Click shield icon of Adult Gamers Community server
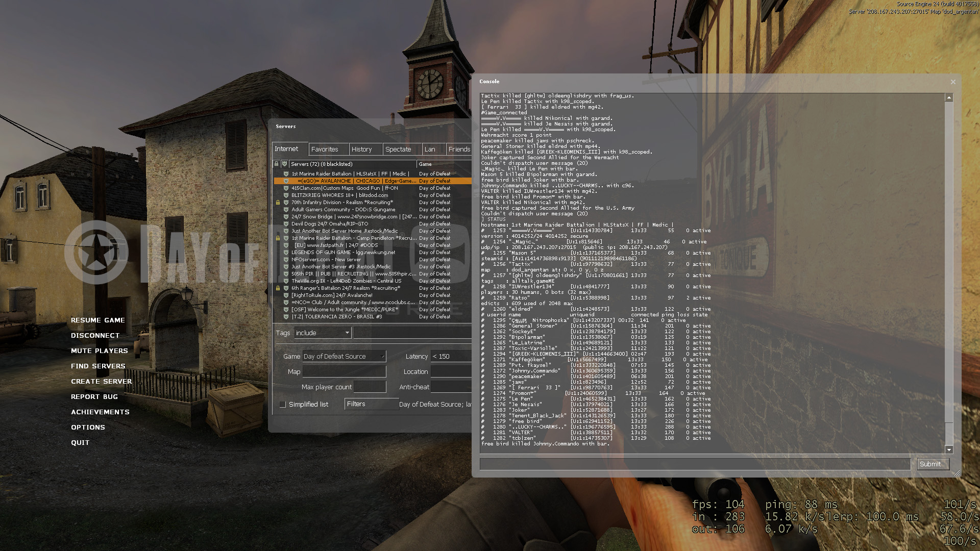This screenshot has height=551, width=980. tap(286, 210)
